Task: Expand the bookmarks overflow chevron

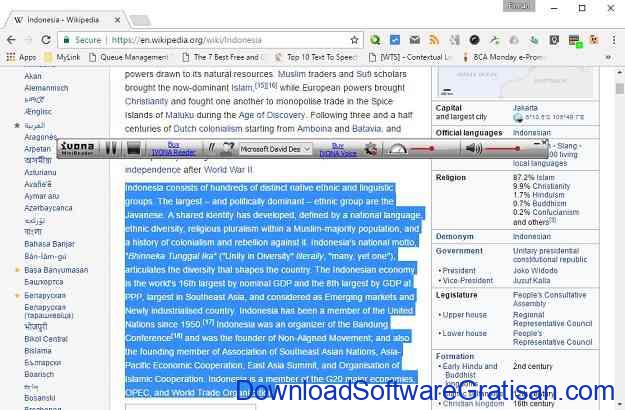Action: tap(608, 57)
